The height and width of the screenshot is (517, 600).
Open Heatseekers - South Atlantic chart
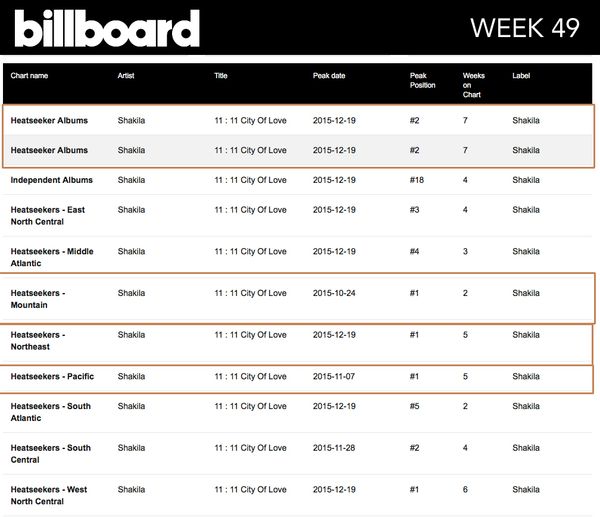point(51,412)
